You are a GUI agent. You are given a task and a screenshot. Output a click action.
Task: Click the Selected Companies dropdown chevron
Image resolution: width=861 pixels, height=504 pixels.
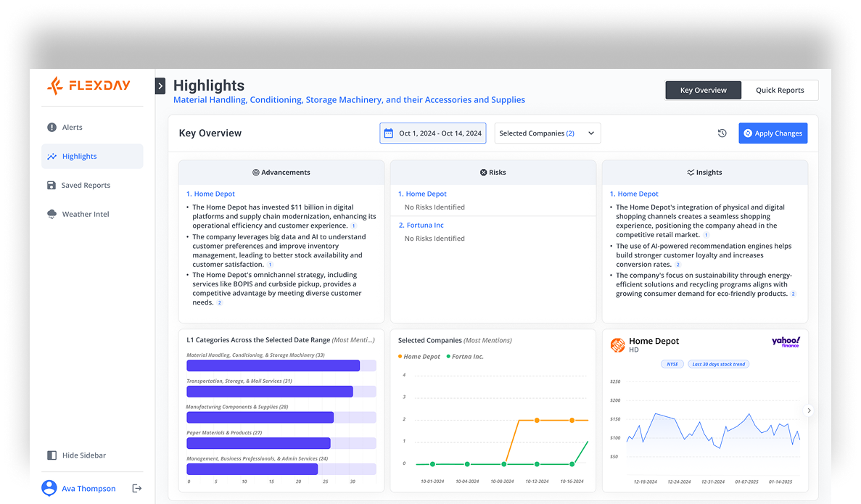point(591,133)
